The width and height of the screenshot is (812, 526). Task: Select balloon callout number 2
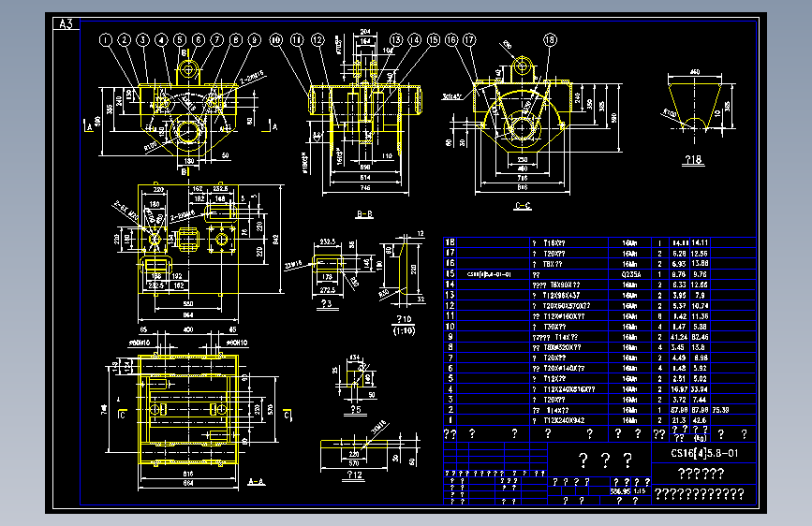(125, 40)
